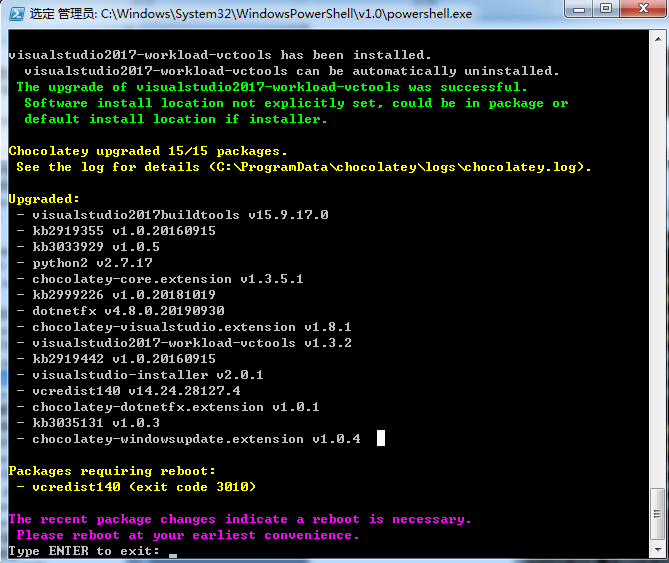Click the chocolatey.log path line
The image size is (669, 563).
pos(303,167)
